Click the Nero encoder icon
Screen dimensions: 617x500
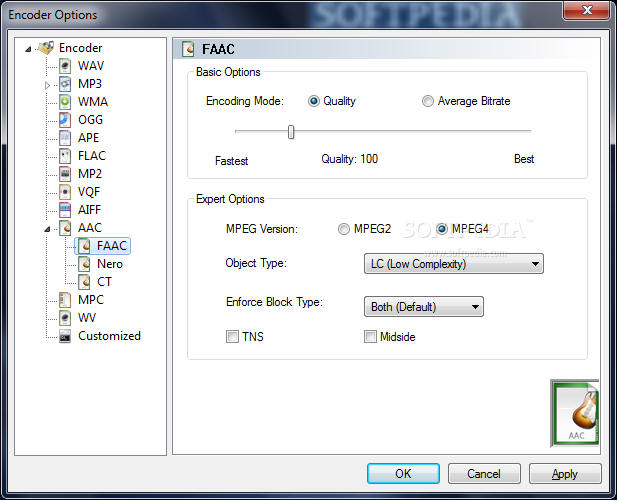(84, 264)
